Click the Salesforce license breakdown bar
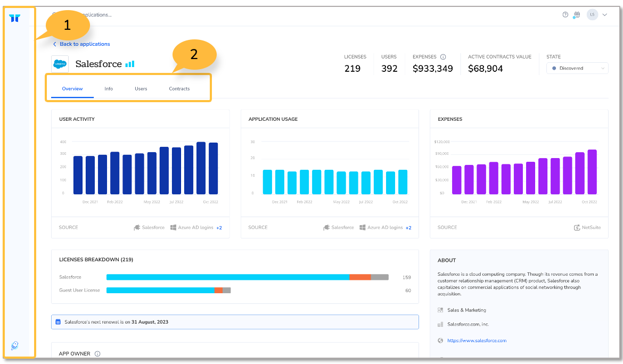Image resolution: width=623 pixels, height=364 pixels. (x=248, y=277)
